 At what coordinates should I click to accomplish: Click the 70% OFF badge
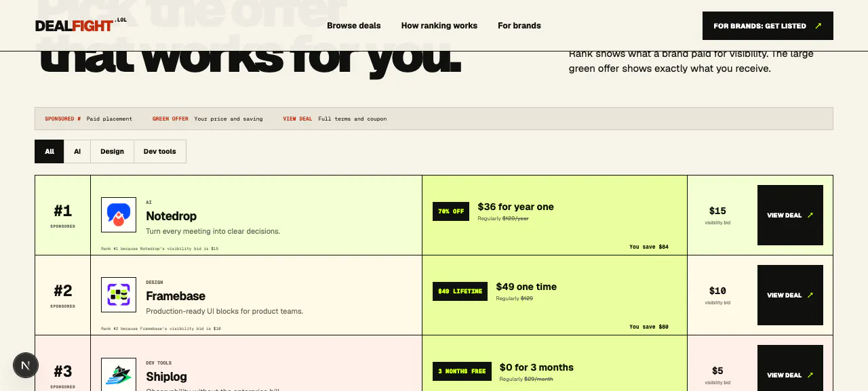[451, 211]
